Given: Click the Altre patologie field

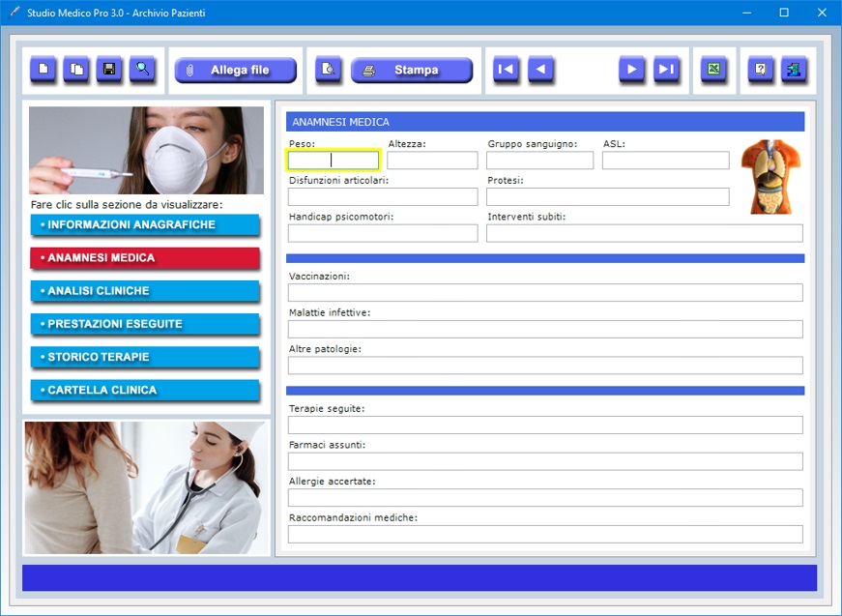Looking at the screenshot, I should tap(545, 366).
